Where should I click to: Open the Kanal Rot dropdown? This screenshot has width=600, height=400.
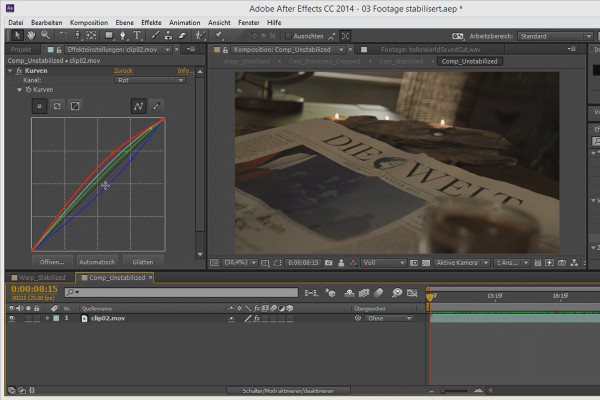click(x=150, y=80)
